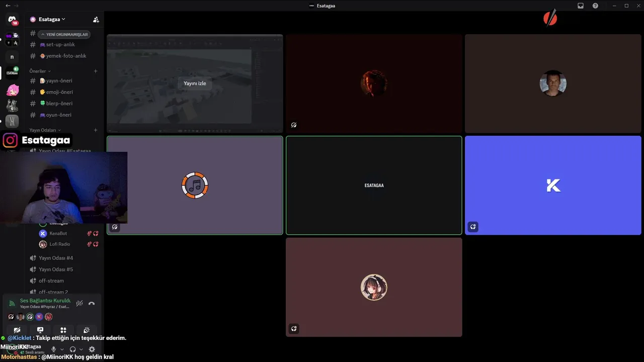644x362 pixels.
Task: Click the deafened badge on Lofi Radio tile
Action: (294, 329)
